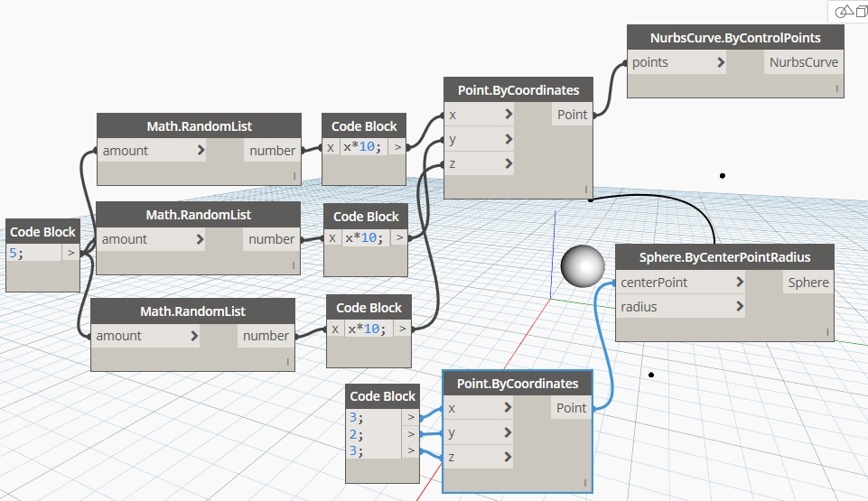
Task: Click the x*10 code in the top Code Block
Action: [x=364, y=147]
